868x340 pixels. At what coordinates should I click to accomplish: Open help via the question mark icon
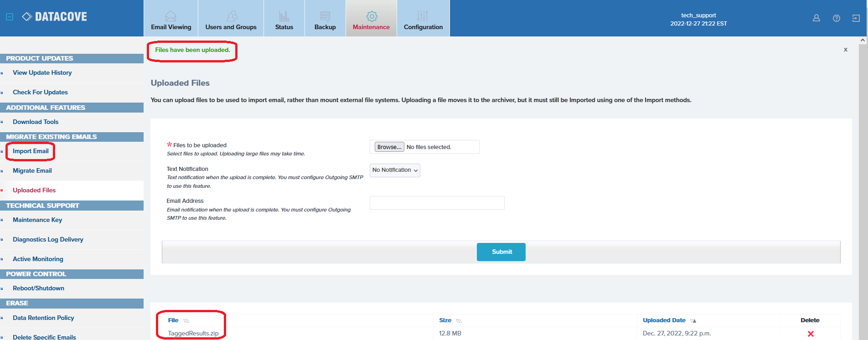pyautogui.click(x=836, y=18)
